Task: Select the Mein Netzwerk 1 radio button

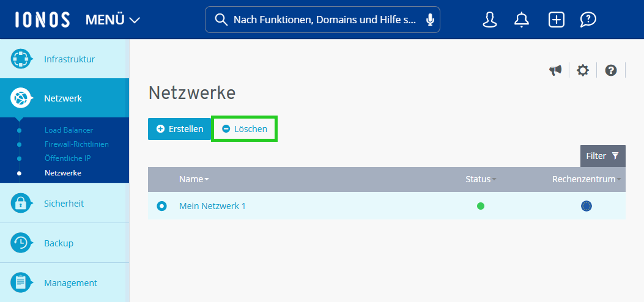Action: click(x=161, y=206)
